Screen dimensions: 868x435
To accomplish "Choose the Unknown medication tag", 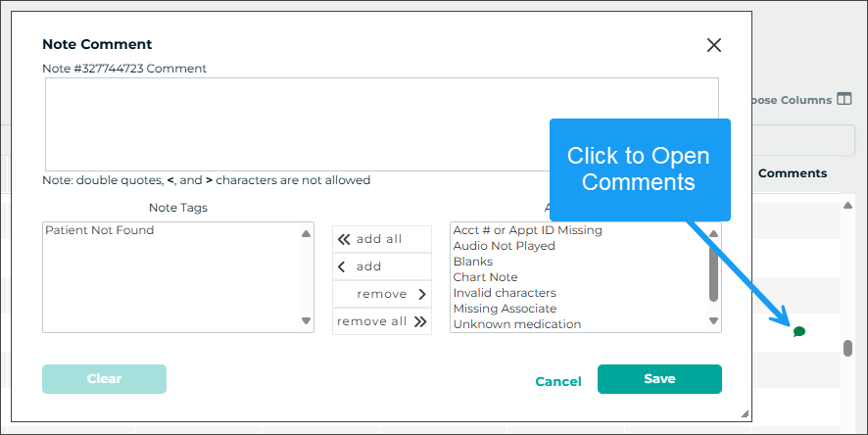I will pyautogui.click(x=517, y=324).
